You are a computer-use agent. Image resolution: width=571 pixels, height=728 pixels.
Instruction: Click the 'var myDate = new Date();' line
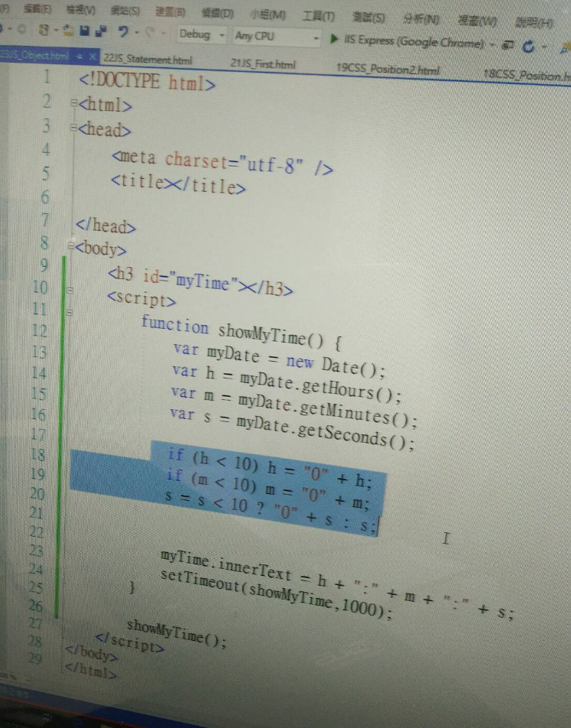tap(280, 359)
